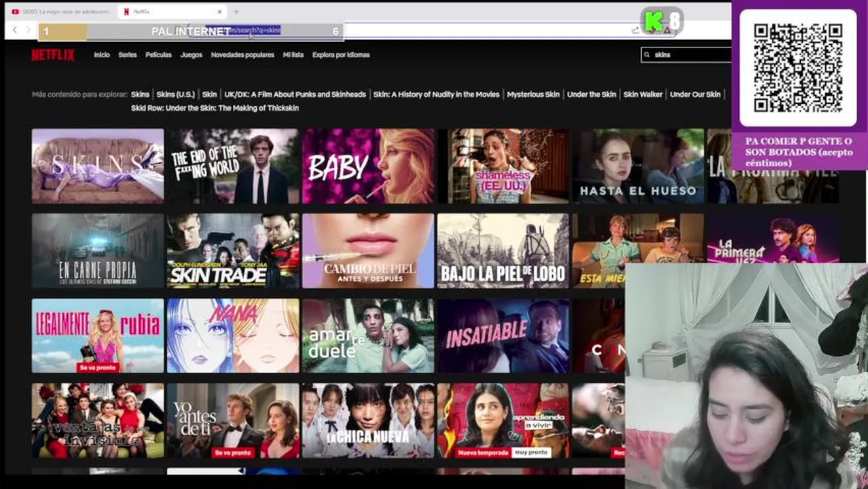Click the Skin Walker link
This screenshot has height=489, width=868.
pos(643,94)
